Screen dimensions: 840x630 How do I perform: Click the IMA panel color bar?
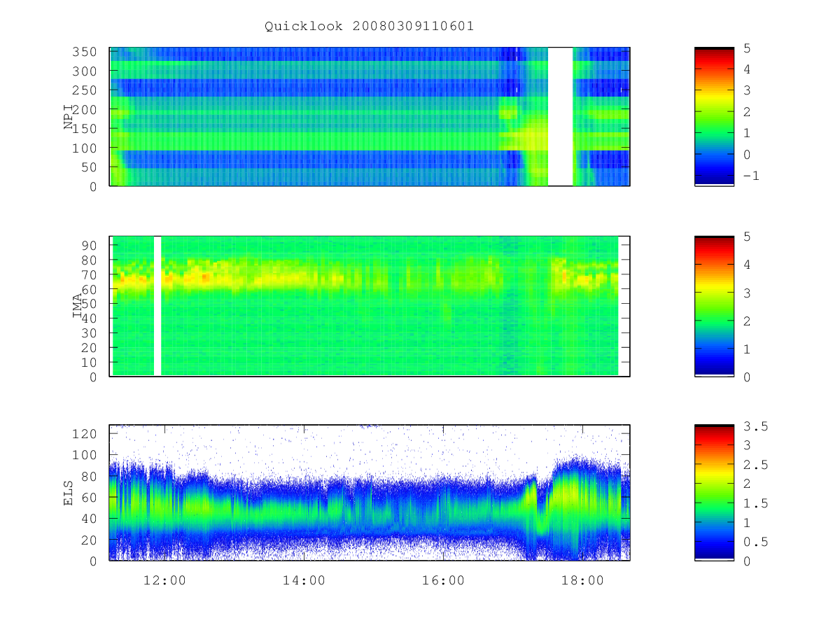pyautogui.click(x=714, y=307)
